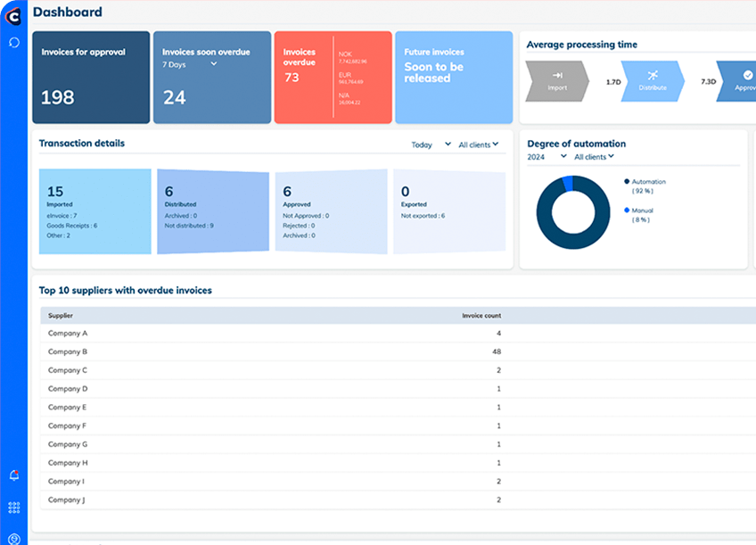The height and width of the screenshot is (545, 756).
Task: Open search from the sidebar magnifier icon
Action: point(14,42)
